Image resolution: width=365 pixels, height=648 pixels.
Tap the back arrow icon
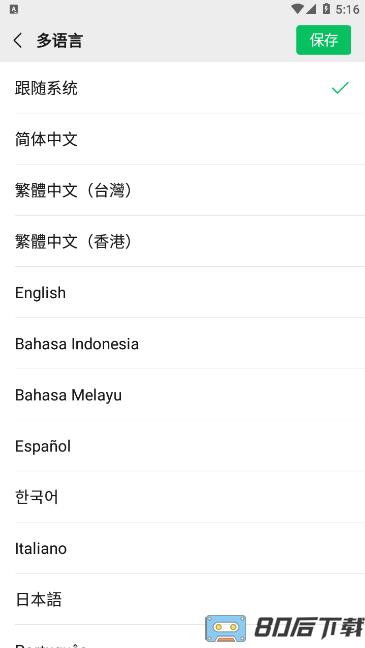click(x=17, y=40)
